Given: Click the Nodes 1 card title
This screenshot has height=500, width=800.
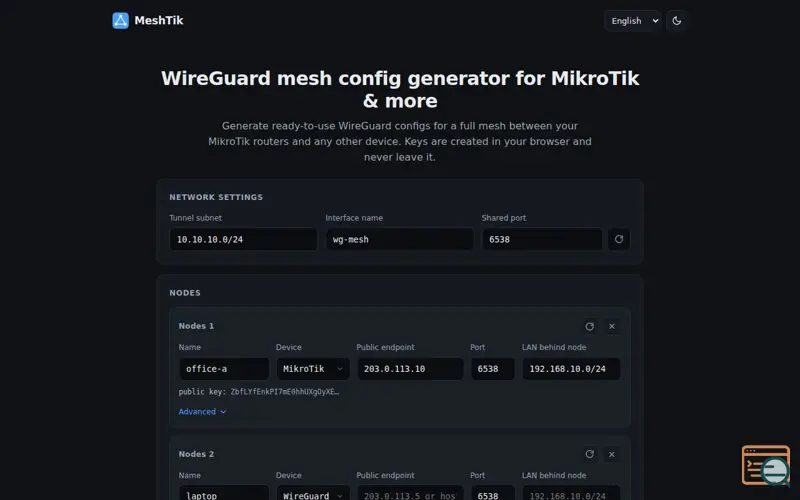Looking at the screenshot, I should pyautogui.click(x=196, y=326).
